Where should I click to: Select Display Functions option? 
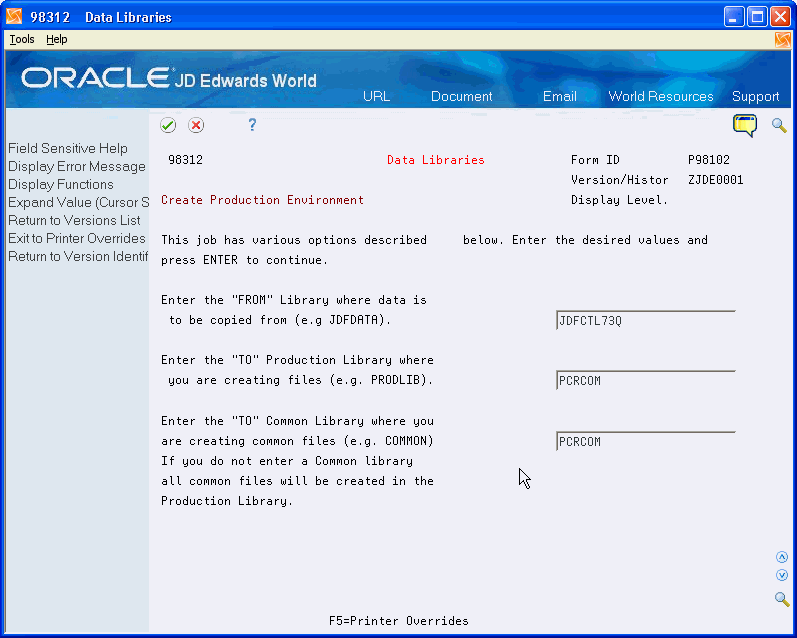pos(60,184)
